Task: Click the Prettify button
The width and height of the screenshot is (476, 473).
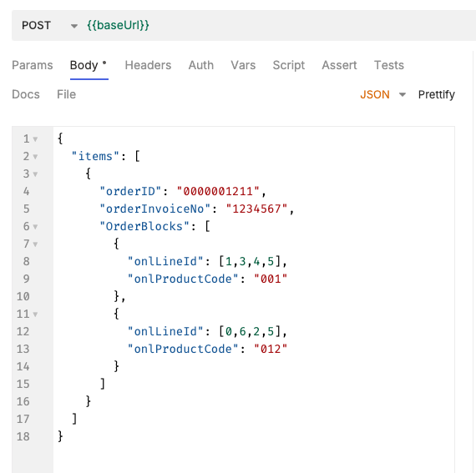Action: point(437,94)
